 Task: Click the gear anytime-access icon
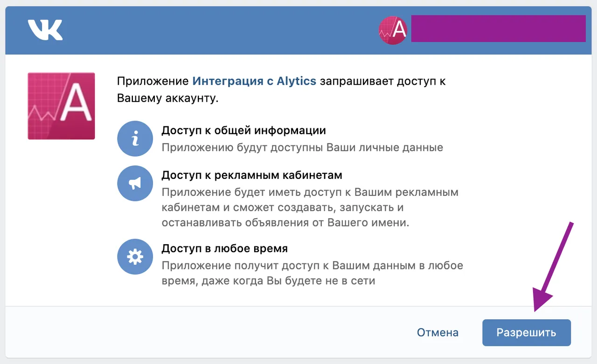coord(135,256)
